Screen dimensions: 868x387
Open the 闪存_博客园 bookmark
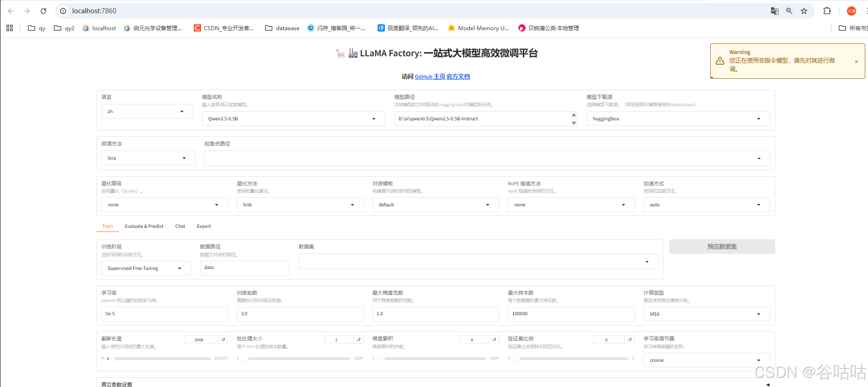336,28
